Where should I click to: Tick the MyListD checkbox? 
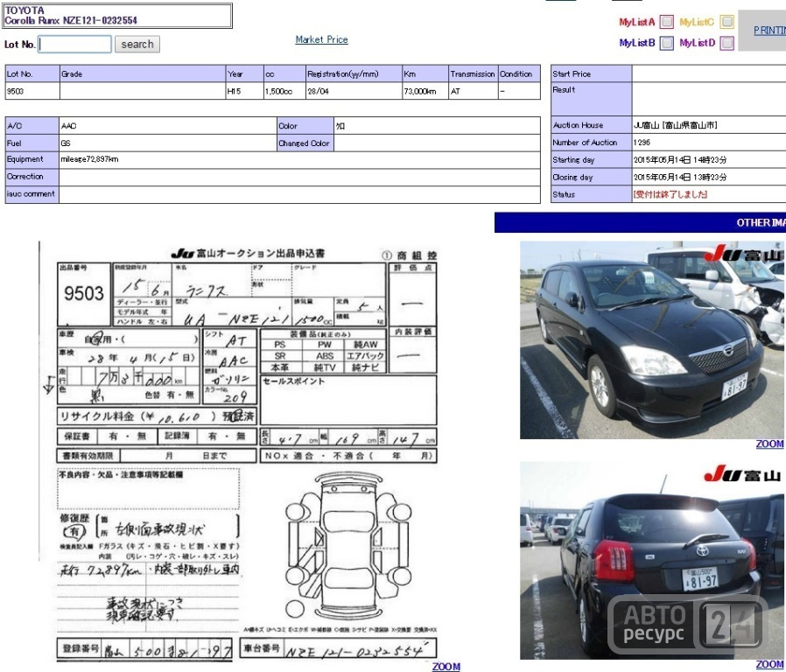pyautogui.click(x=726, y=43)
